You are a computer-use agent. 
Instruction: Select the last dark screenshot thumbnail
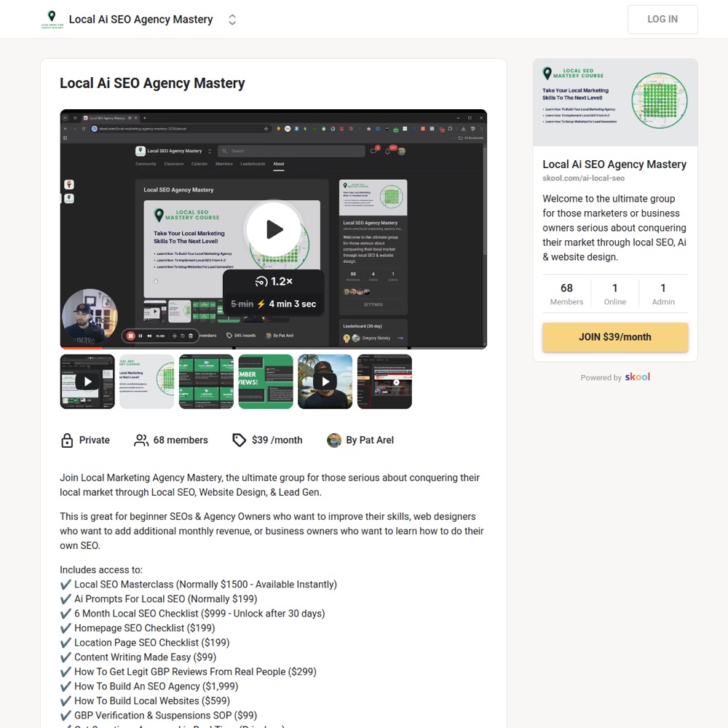(x=384, y=381)
